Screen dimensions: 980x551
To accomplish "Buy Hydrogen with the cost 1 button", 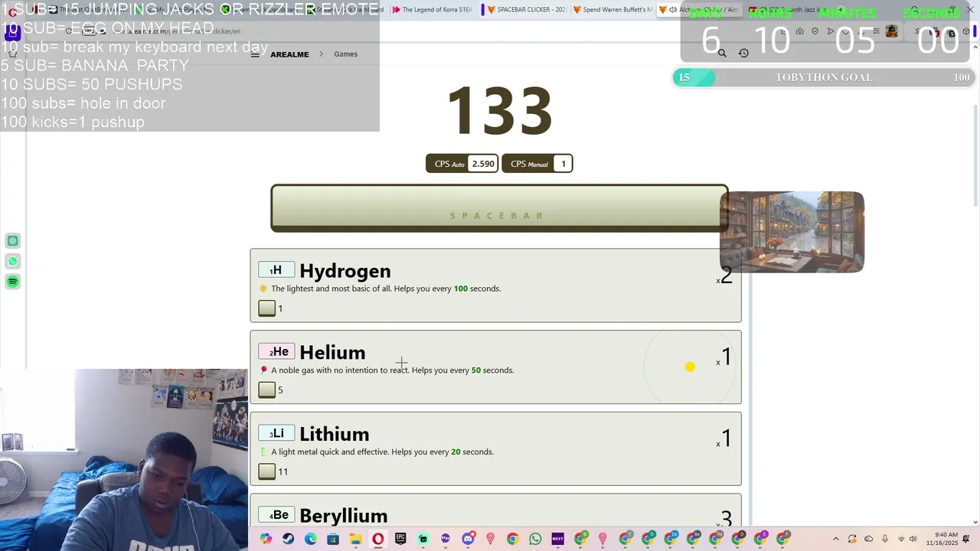I will click(266, 308).
